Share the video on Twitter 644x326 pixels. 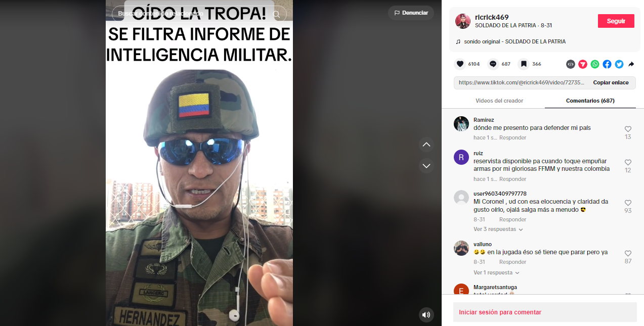619,64
